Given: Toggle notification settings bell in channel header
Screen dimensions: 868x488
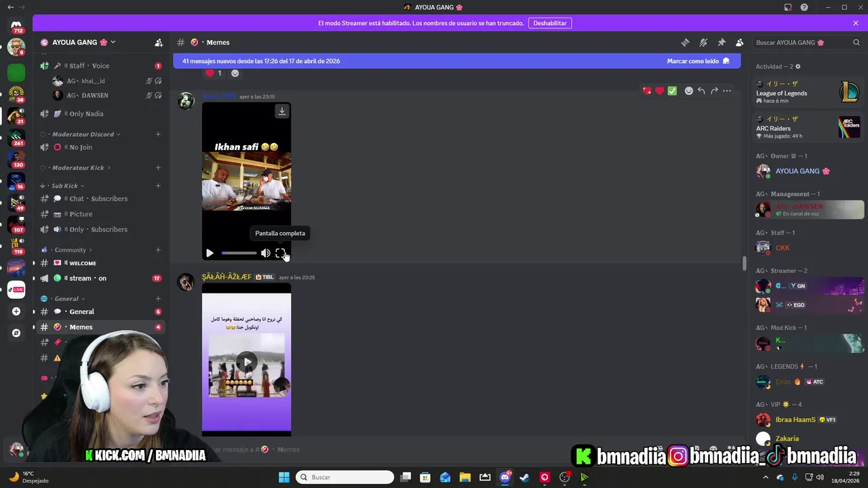Looking at the screenshot, I should [703, 42].
